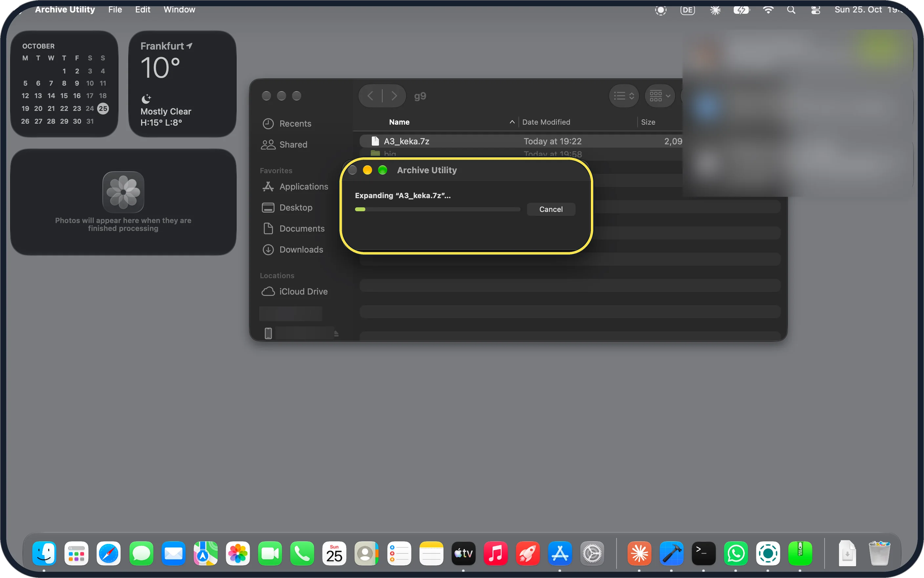Open iCloud Drive in the Finder sidebar
The width and height of the screenshot is (924, 578).
[295, 292]
